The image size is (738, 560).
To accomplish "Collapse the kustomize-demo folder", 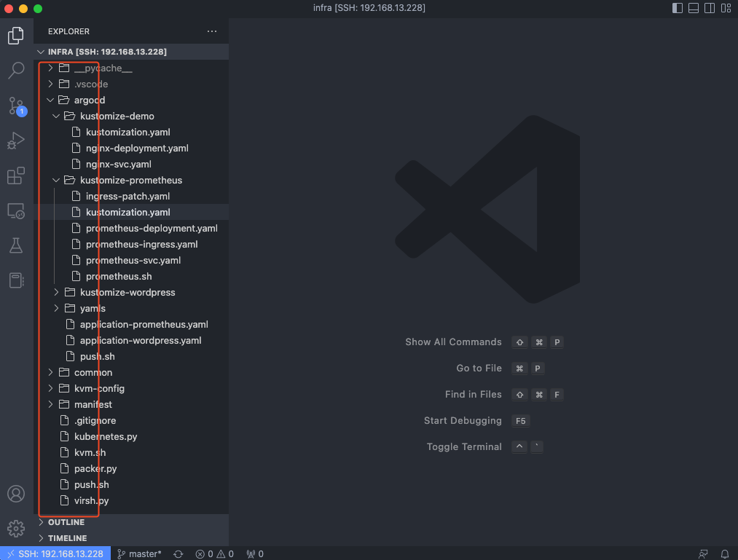I will pos(131,117).
